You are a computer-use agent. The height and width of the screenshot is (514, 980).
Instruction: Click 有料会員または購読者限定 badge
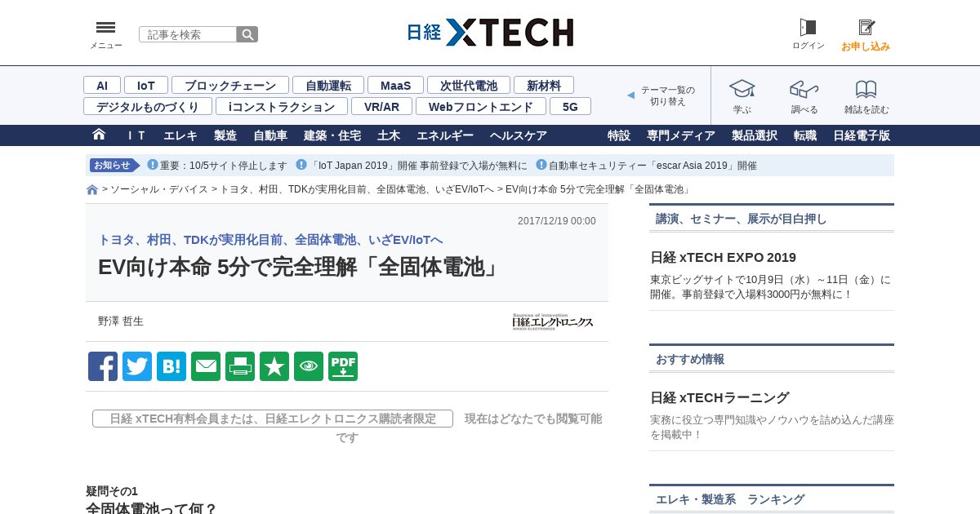tap(273, 419)
